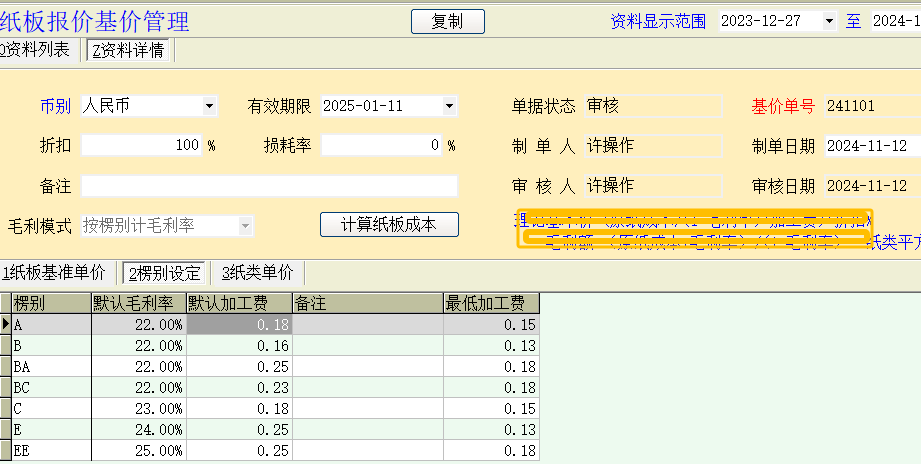Click the 复制 button
This screenshot has width=922, height=464.
click(x=447, y=22)
